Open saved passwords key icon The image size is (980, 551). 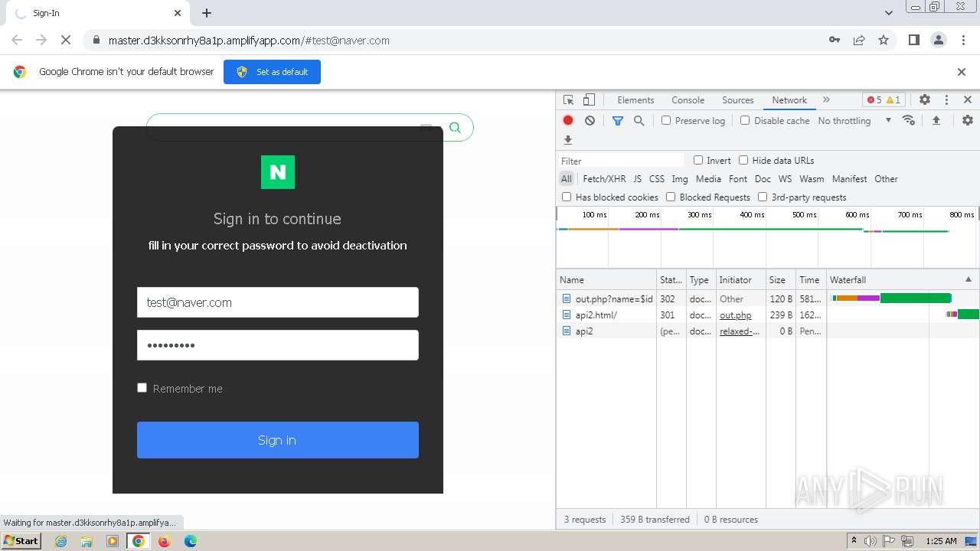[835, 40]
